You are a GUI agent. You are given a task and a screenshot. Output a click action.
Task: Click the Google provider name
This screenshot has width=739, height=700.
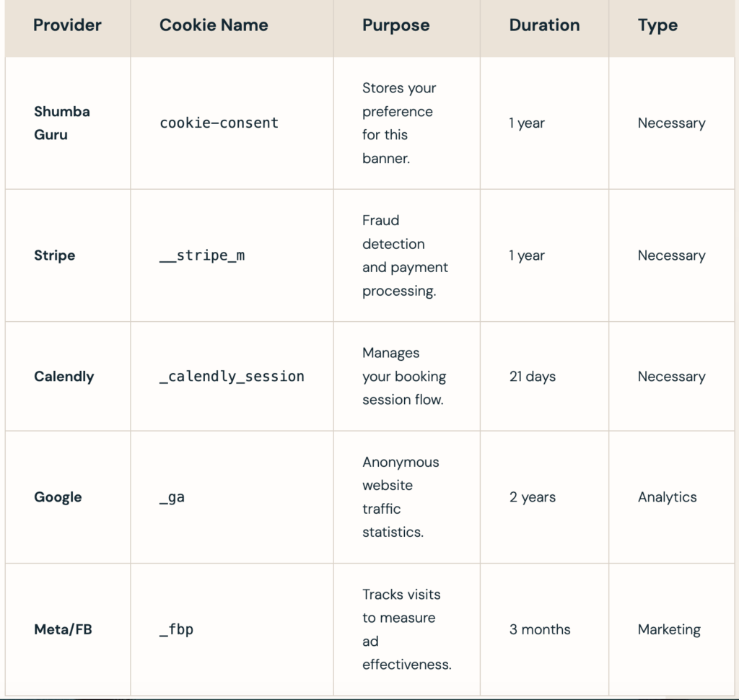click(58, 497)
